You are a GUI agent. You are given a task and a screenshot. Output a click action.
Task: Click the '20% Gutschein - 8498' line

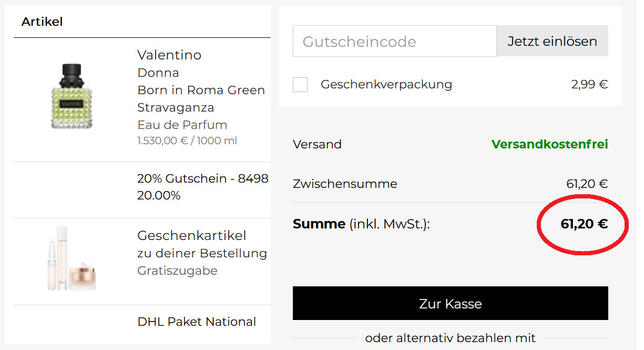(202, 178)
